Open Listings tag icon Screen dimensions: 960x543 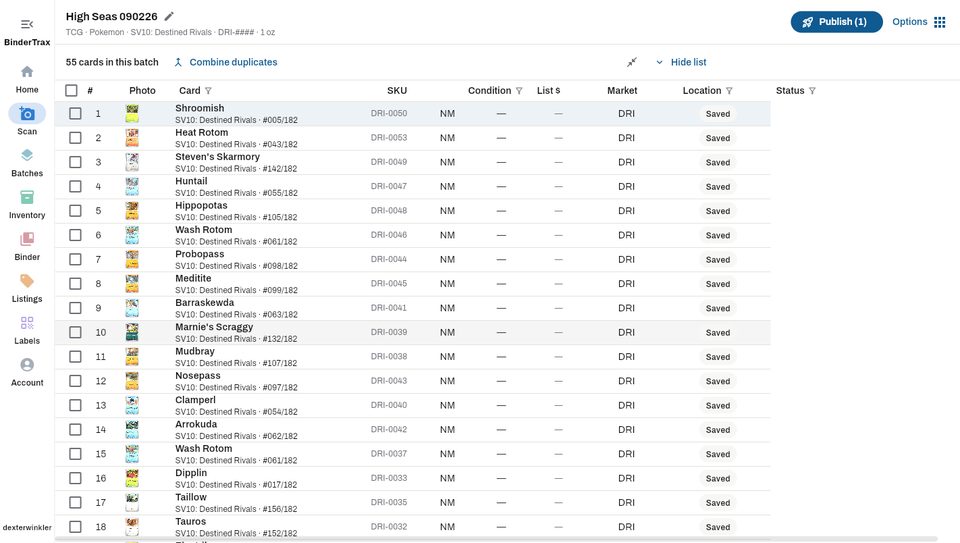coord(27,281)
